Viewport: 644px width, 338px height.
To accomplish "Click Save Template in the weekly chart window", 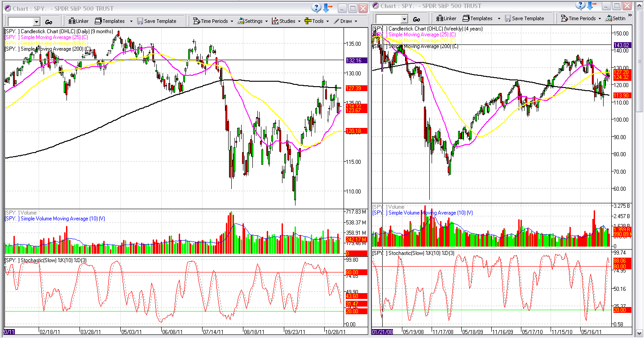I will (x=524, y=18).
